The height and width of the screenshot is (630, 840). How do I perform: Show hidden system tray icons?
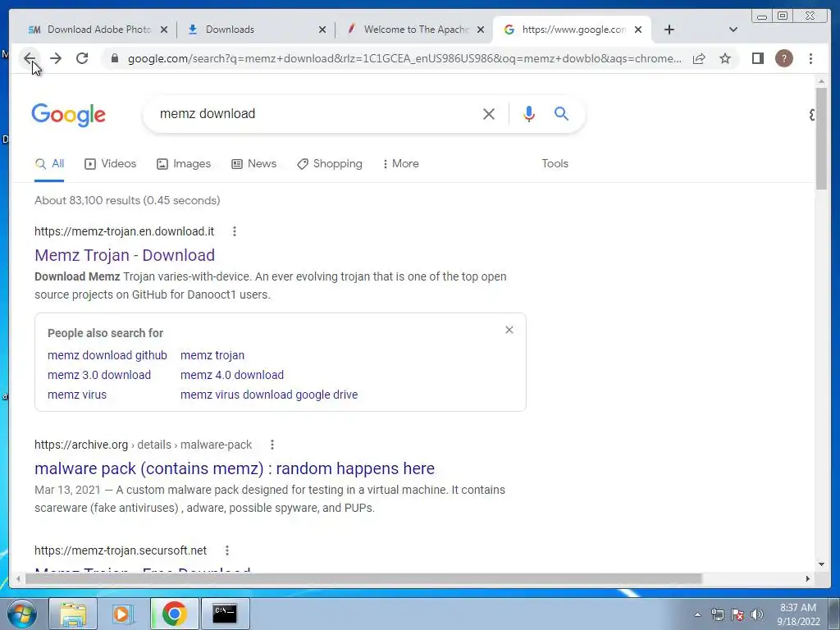(x=697, y=614)
